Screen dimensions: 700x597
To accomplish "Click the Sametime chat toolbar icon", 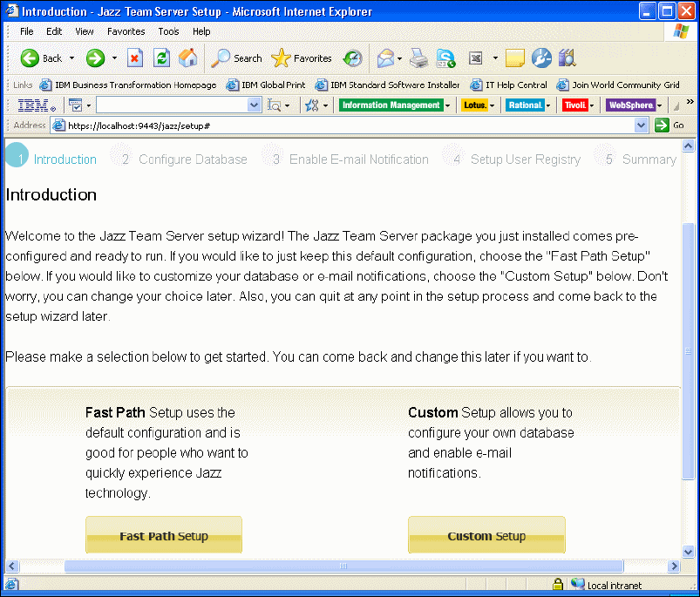I will click(x=445, y=58).
